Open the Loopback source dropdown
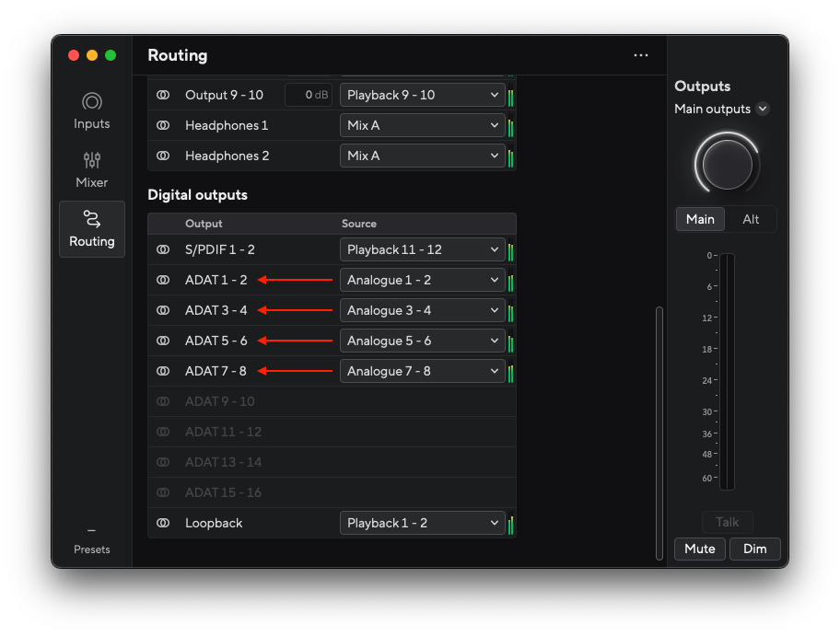Image resolution: width=840 pixels, height=636 pixels. coord(422,523)
